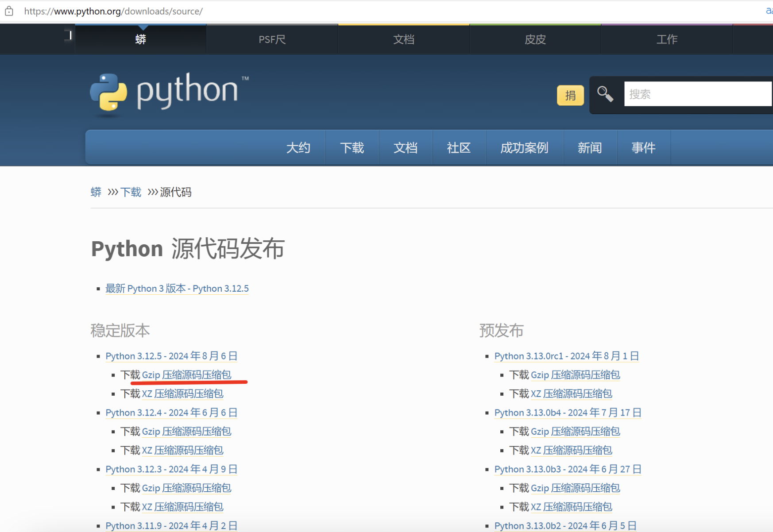Select the 皮皮 top tab
The width and height of the screenshot is (773, 532).
point(535,39)
